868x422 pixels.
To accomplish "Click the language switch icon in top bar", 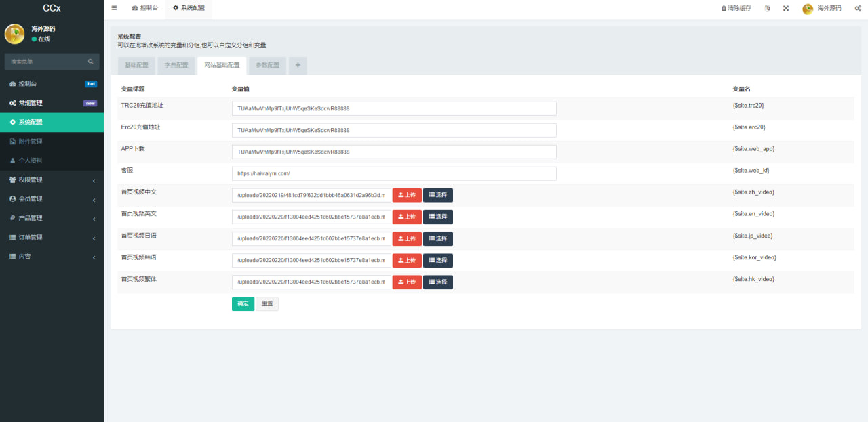I will pos(768,9).
